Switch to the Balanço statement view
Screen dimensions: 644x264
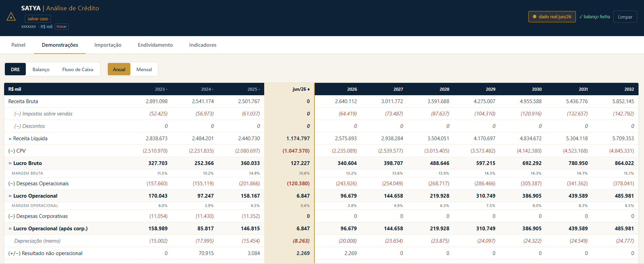click(x=41, y=69)
